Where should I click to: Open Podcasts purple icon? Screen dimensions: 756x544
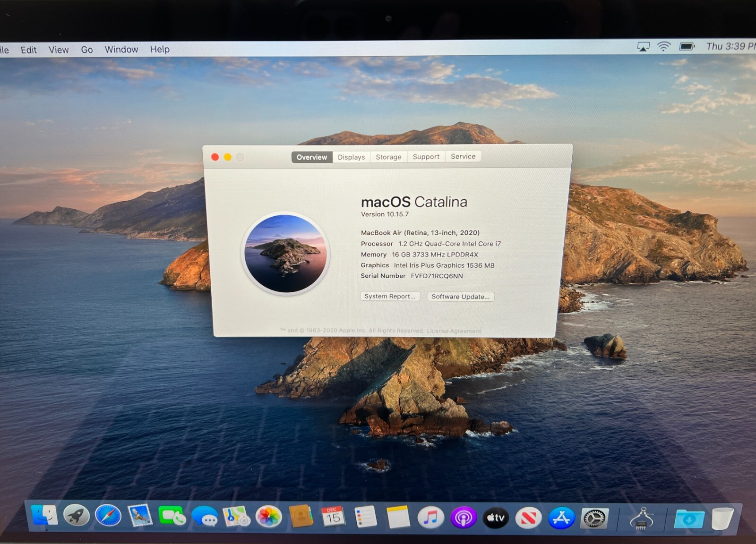click(463, 518)
